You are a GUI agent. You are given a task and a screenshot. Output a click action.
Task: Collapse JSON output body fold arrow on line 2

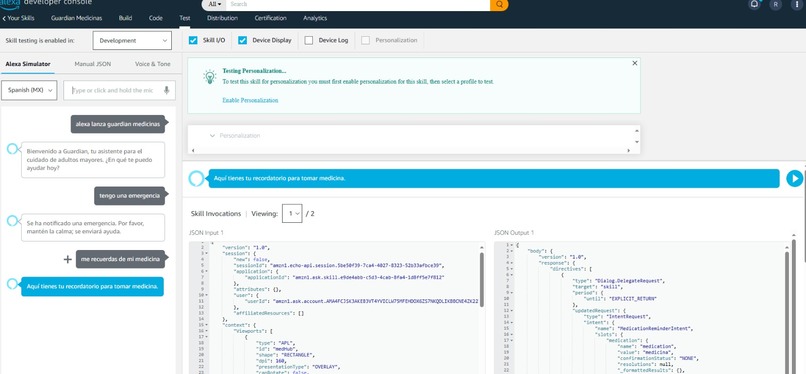tap(512, 251)
